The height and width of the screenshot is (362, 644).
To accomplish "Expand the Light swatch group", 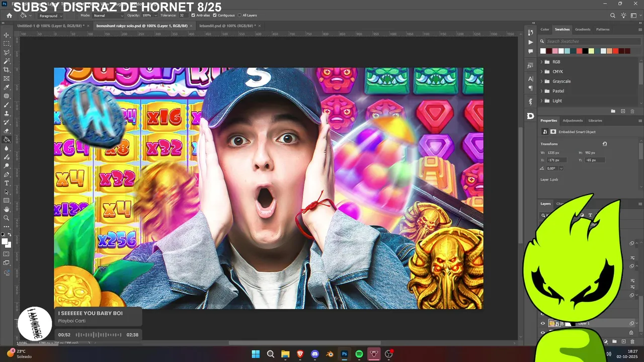I will pos(541,101).
